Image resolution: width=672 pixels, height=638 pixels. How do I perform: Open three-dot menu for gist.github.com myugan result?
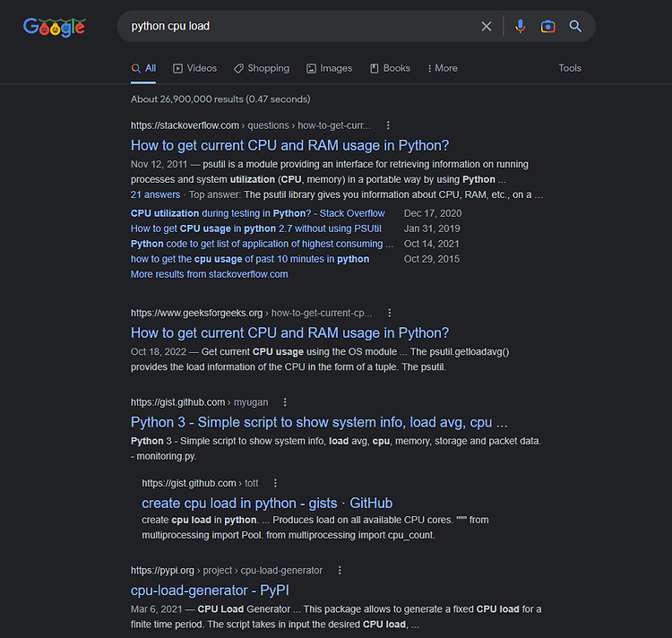click(x=285, y=402)
